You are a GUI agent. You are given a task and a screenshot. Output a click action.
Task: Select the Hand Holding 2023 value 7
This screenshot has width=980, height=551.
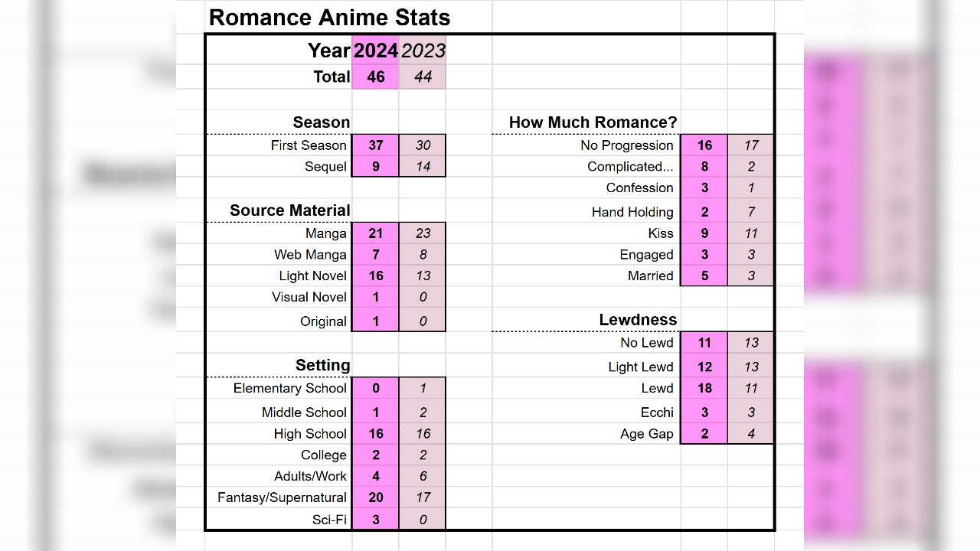751,212
